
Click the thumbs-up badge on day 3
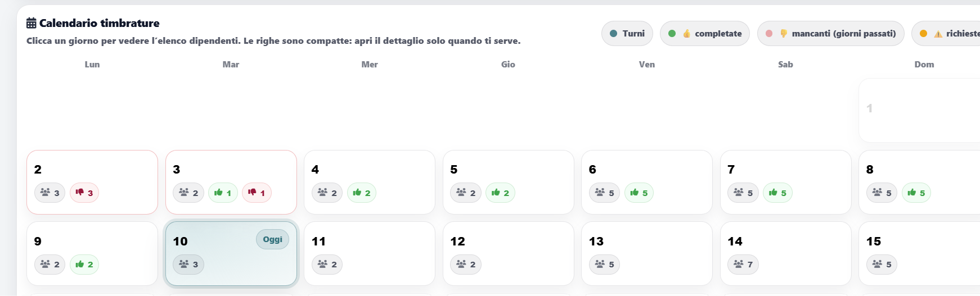pyautogui.click(x=223, y=193)
